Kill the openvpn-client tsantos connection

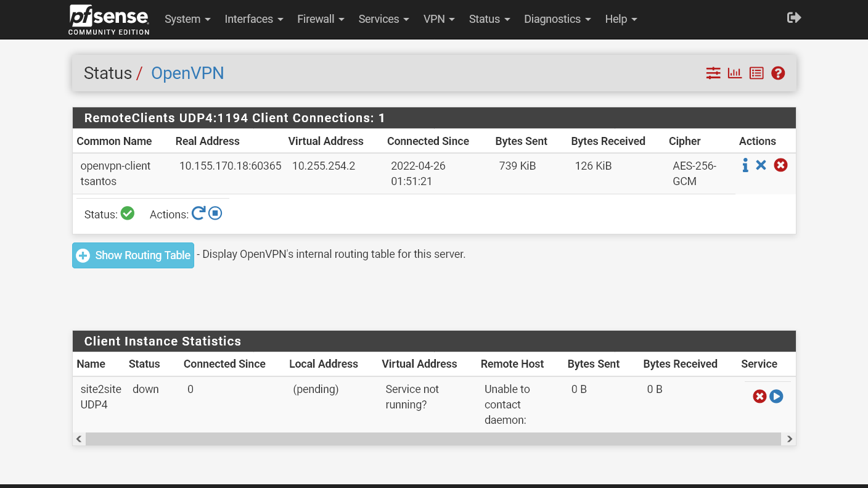[780, 165]
